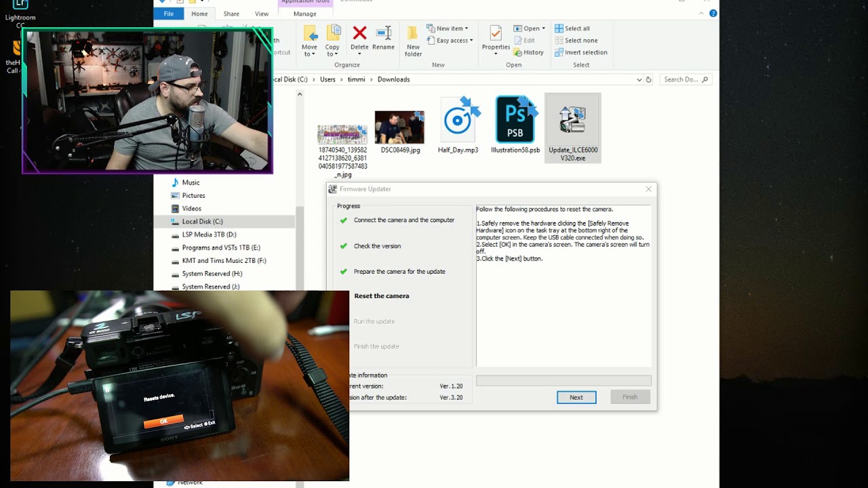This screenshot has height=488, width=868.
Task: Click the Search Downloads field
Action: point(686,79)
